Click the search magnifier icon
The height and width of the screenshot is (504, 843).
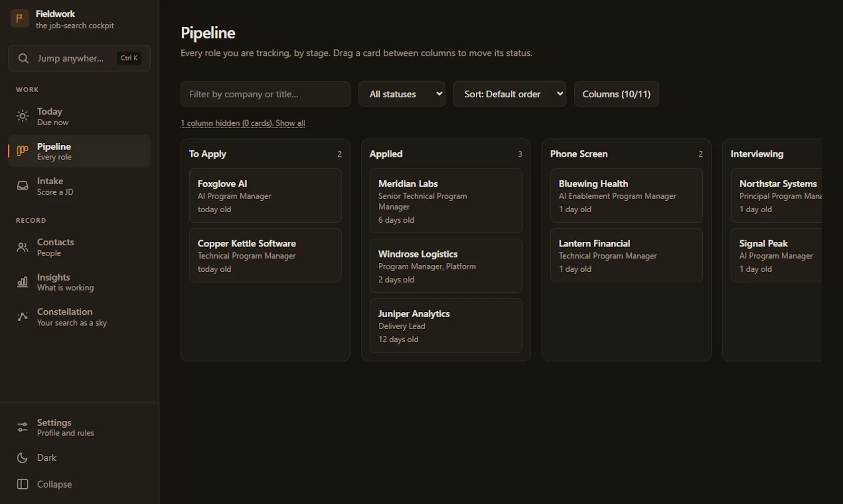tap(23, 58)
